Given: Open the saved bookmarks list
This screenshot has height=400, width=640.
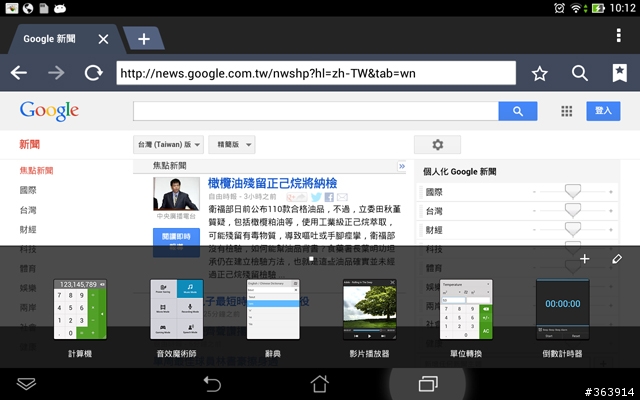Looking at the screenshot, I should pos(620,73).
